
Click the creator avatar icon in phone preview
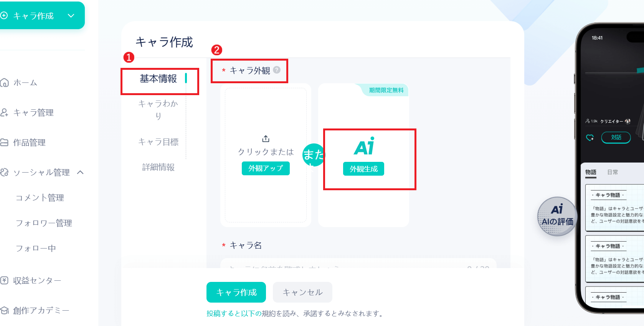[x=628, y=121]
